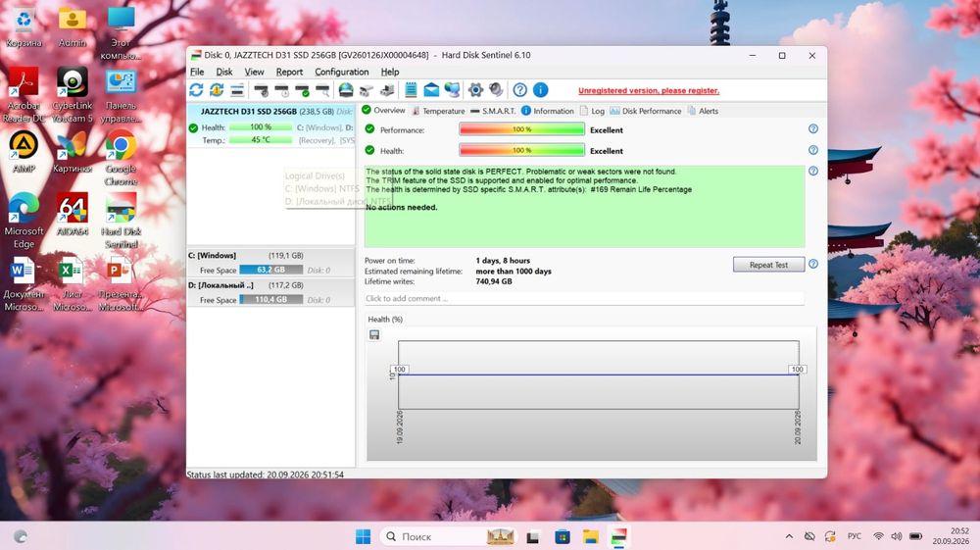Image resolution: width=980 pixels, height=550 pixels.
Task: Open the disk-with-magnifier surface test icon
Action: click(x=321, y=90)
